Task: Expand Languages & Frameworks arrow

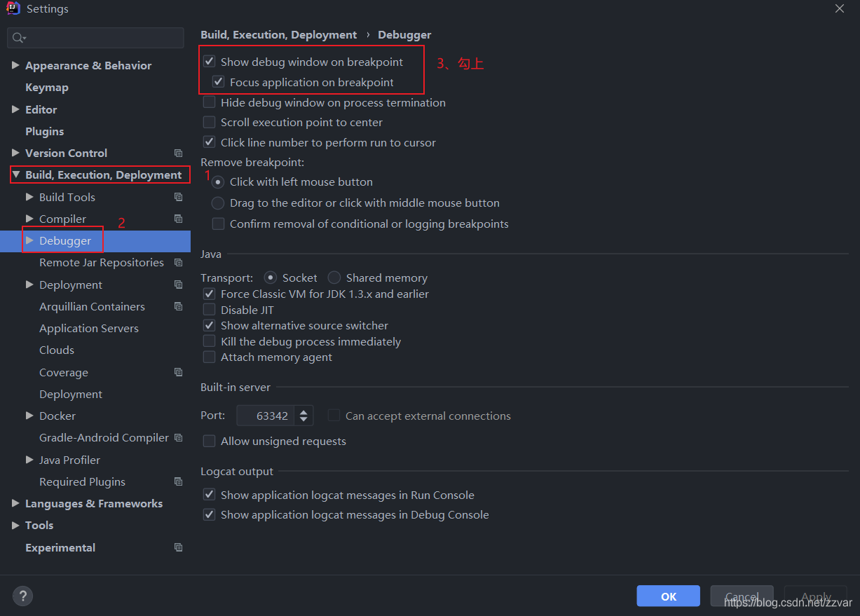Action: click(15, 503)
